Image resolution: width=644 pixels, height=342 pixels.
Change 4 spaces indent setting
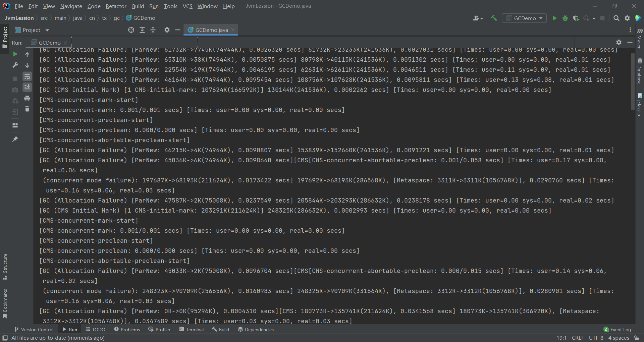(x=619, y=338)
